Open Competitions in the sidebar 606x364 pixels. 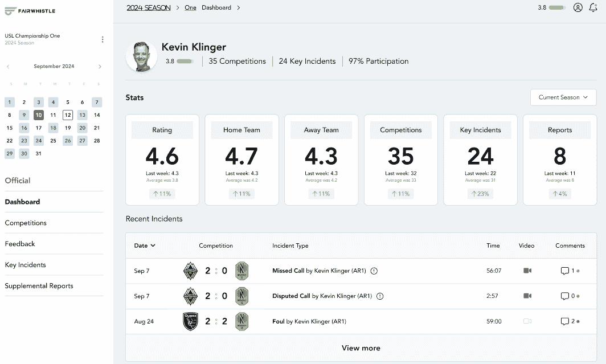pyautogui.click(x=26, y=223)
